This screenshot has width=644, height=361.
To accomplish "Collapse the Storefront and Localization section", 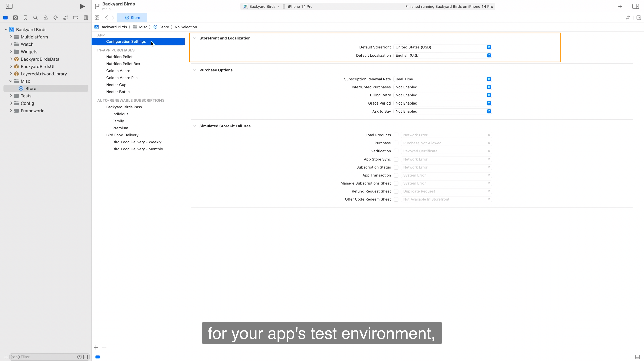I will 195,38.
